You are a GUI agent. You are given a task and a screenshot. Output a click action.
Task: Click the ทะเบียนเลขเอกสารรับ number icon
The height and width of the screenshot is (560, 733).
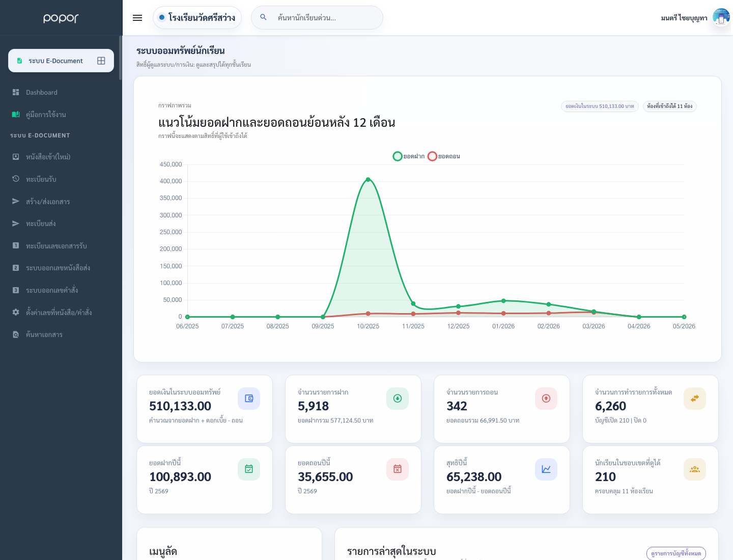(16, 245)
